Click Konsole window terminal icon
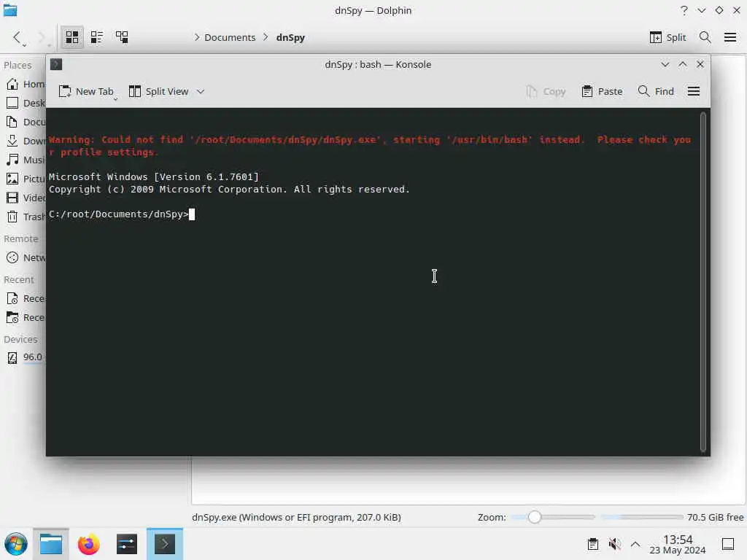The width and height of the screenshot is (747, 560). pos(56,64)
